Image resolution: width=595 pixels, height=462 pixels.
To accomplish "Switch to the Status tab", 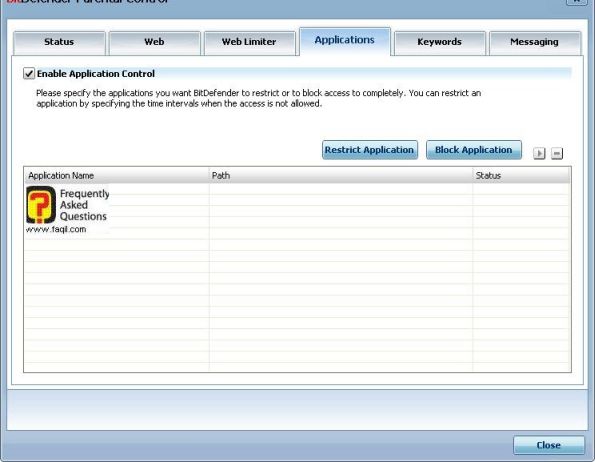I will coord(59,43).
